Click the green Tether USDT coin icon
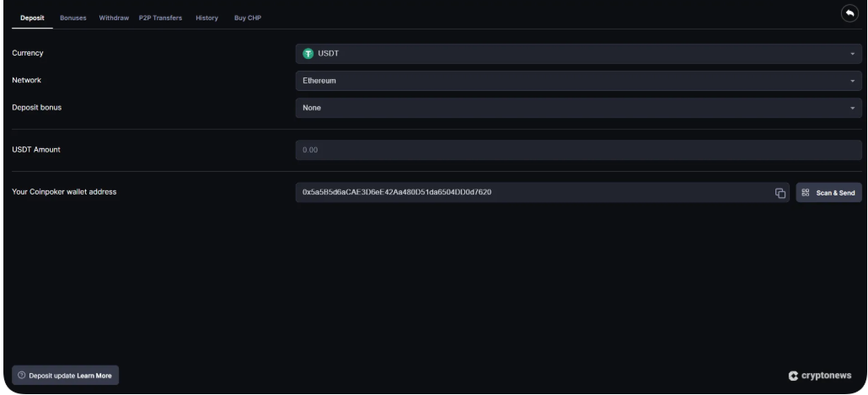The height and width of the screenshot is (395, 868). click(308, 54)
